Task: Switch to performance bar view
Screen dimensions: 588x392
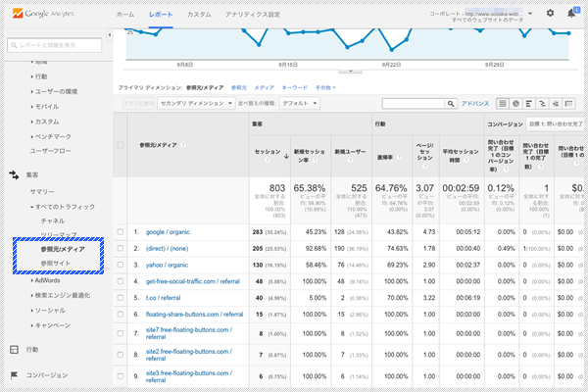Action: (x=529, y=104)
